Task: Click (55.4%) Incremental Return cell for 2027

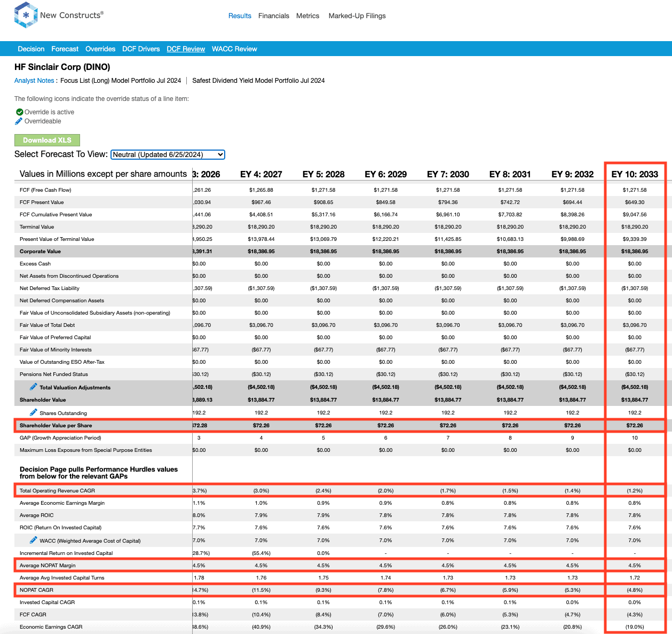Action: click(x=261, y=553)
